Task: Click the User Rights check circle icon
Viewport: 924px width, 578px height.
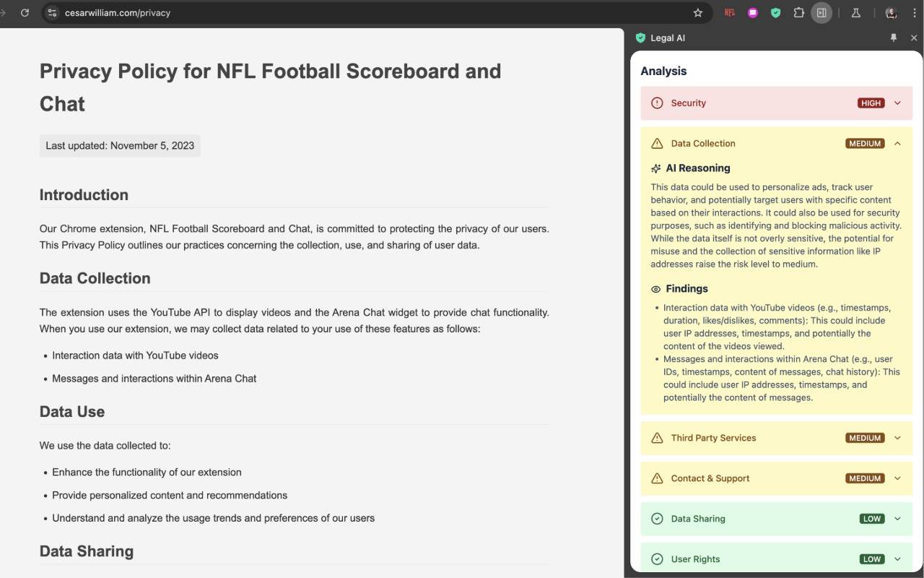Action: click(x=657, y=559)
